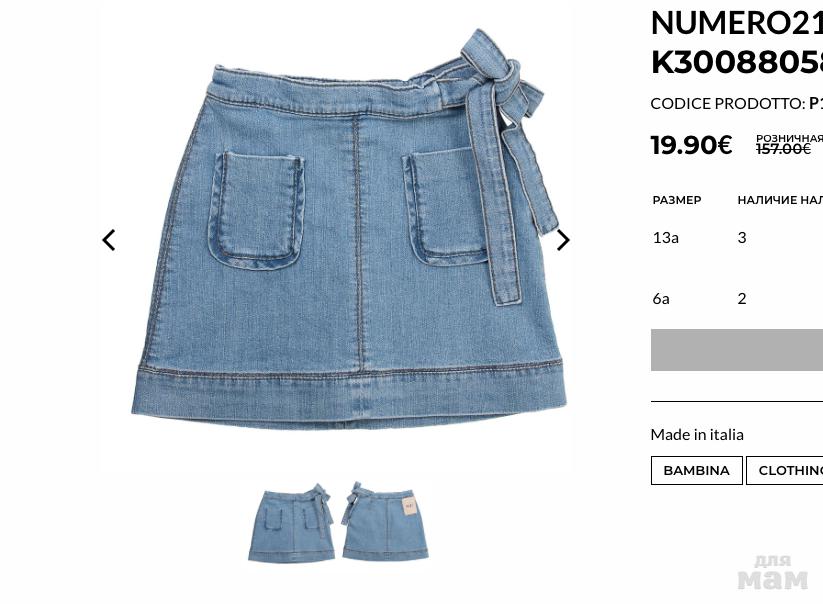The image size is (823, 604).
Task: Click the для мам watermark logo
Action: (773, 573)
